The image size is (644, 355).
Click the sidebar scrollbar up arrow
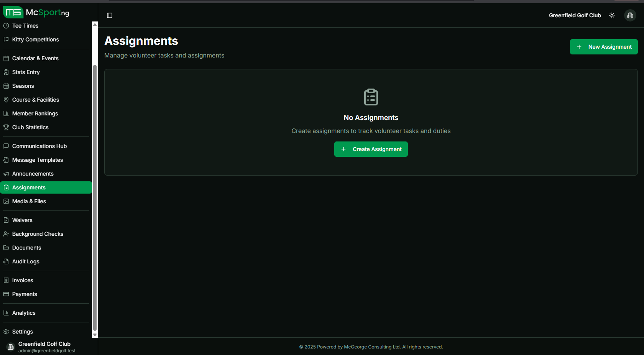click(x=95, y=25)
